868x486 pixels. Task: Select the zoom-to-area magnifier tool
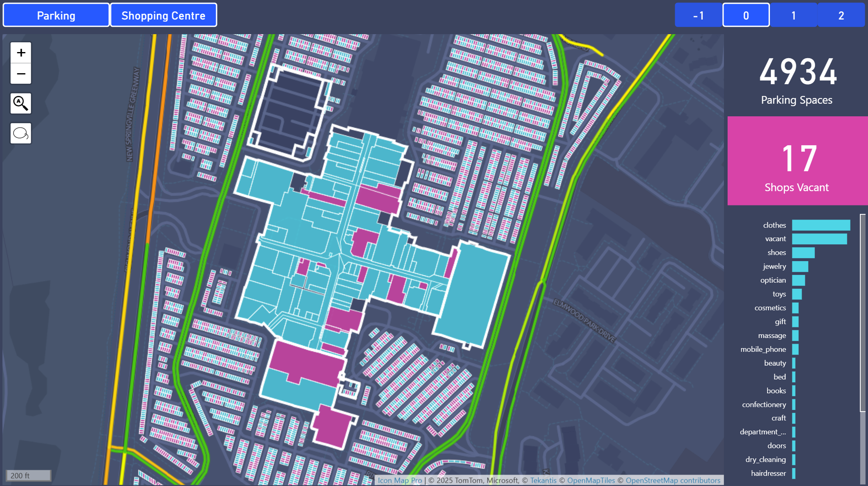(x=20, y=103)
